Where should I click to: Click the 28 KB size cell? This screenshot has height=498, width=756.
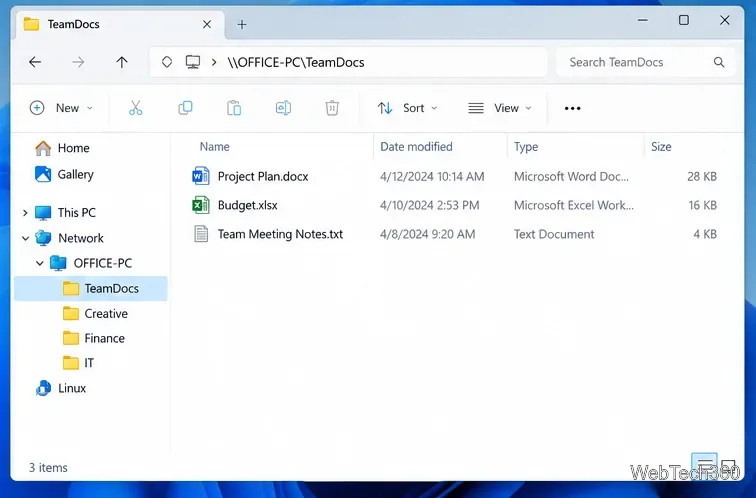tap(702, 176)
